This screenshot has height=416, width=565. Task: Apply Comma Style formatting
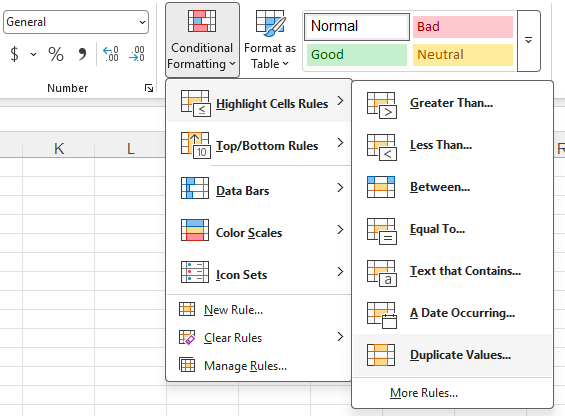coord(82,54)
